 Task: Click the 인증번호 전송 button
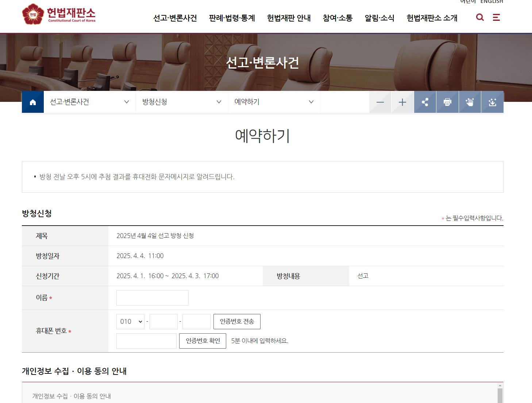click(237, 322)
